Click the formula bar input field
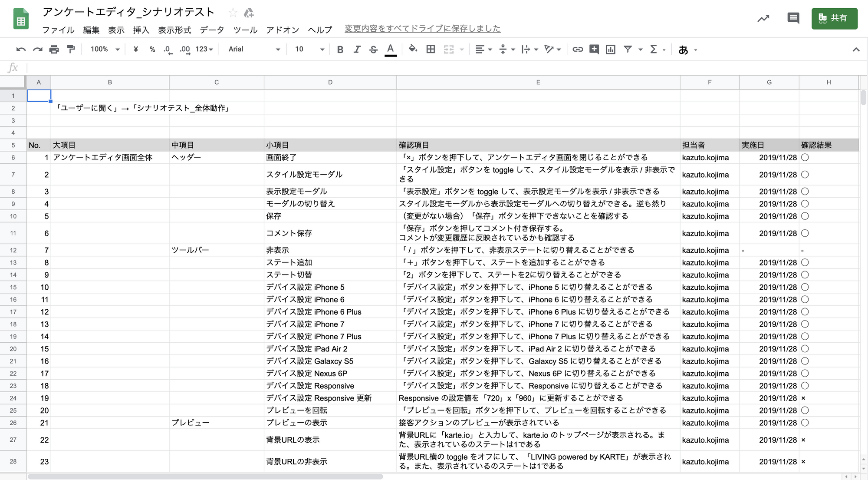The image size is (868, 480). (x=434, y=68)
